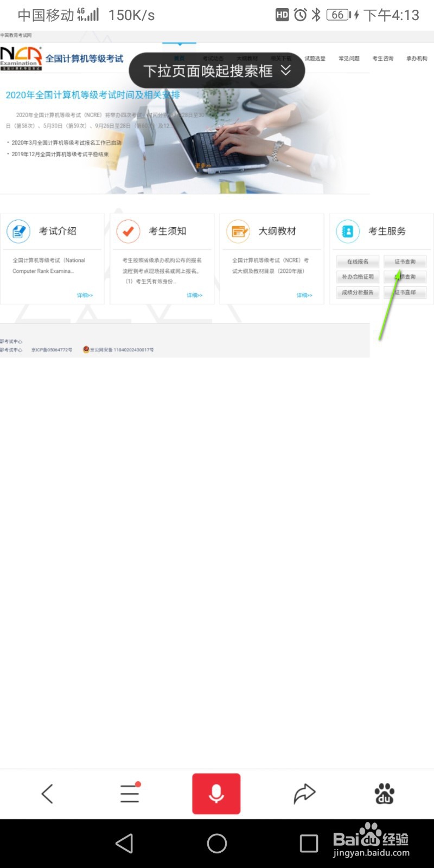Click the 京公网安备 11040202430017号 footer link
This screenshot has height=868, width=434.
tap(122, 350)
